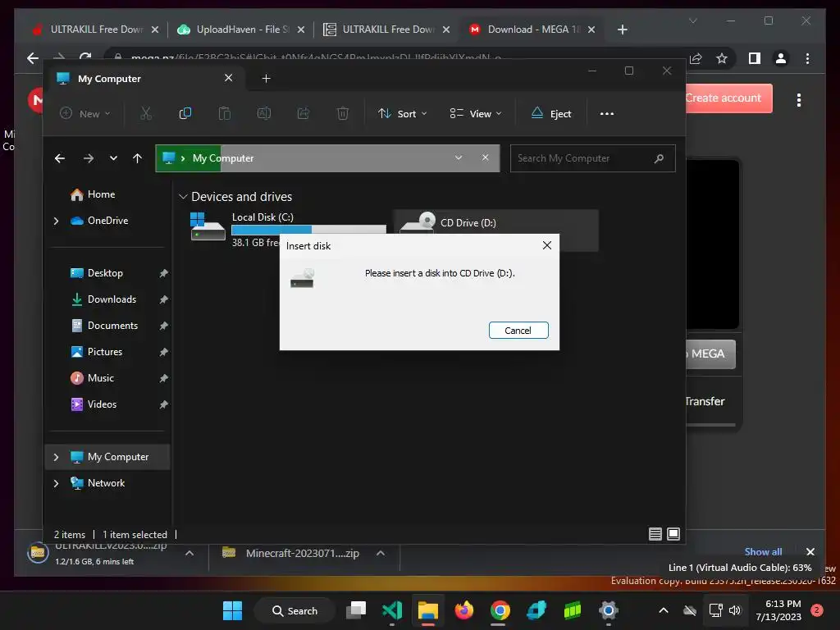
Task: Click Eject in Explorer toolbar
Action: [x=550, y=113]
